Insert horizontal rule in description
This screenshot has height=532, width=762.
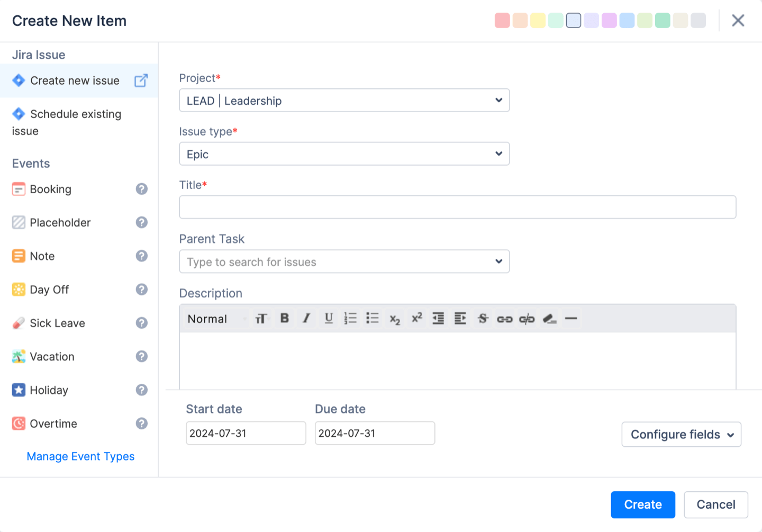(571, 319)
